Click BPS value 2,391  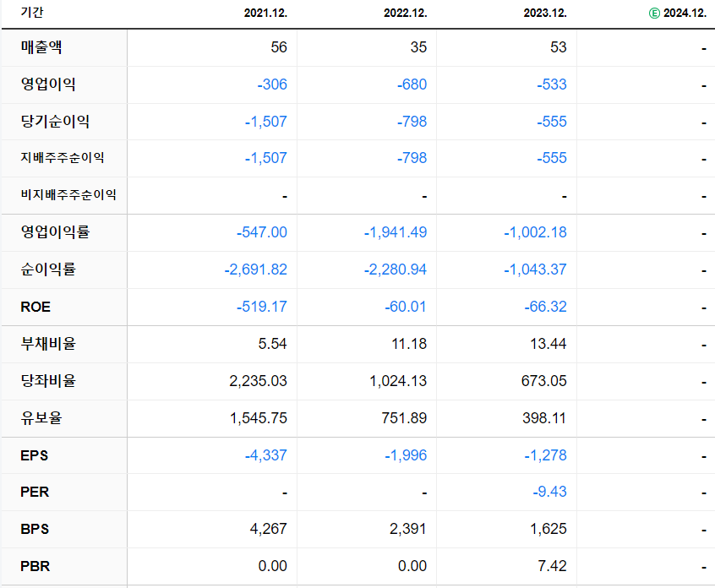click(x=408, y=529)
